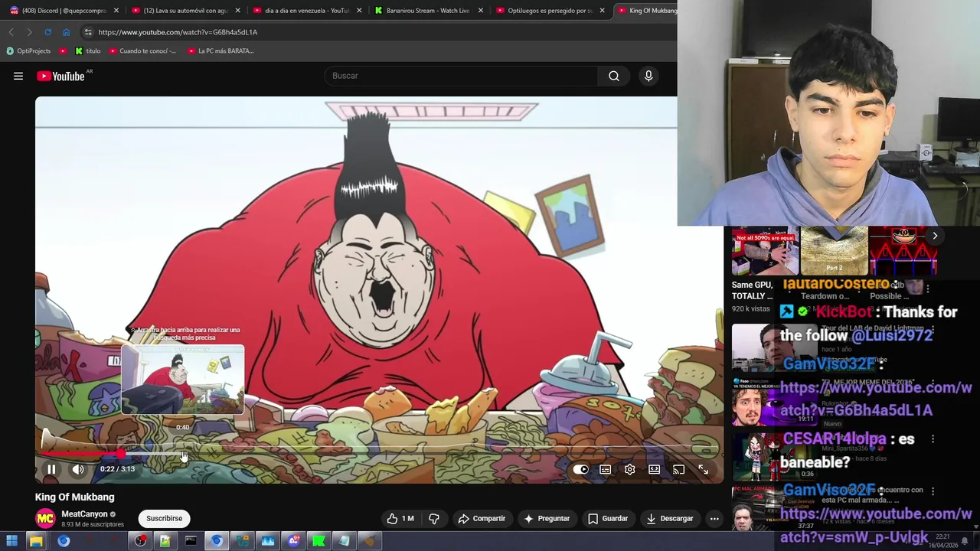This screenshot has height=551, width=980.
Task: Click the 8.93 M de suscriptores text
Action: (x=93, y=525)
